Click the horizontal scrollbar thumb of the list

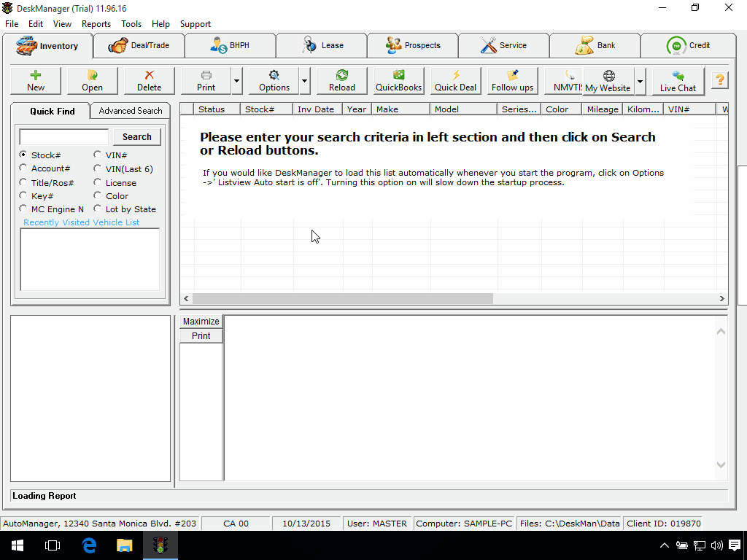pyautogui.click(x=343, y=298)
